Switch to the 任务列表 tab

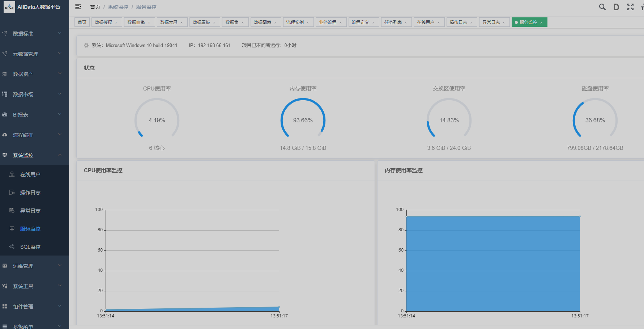tap(393, 22)
